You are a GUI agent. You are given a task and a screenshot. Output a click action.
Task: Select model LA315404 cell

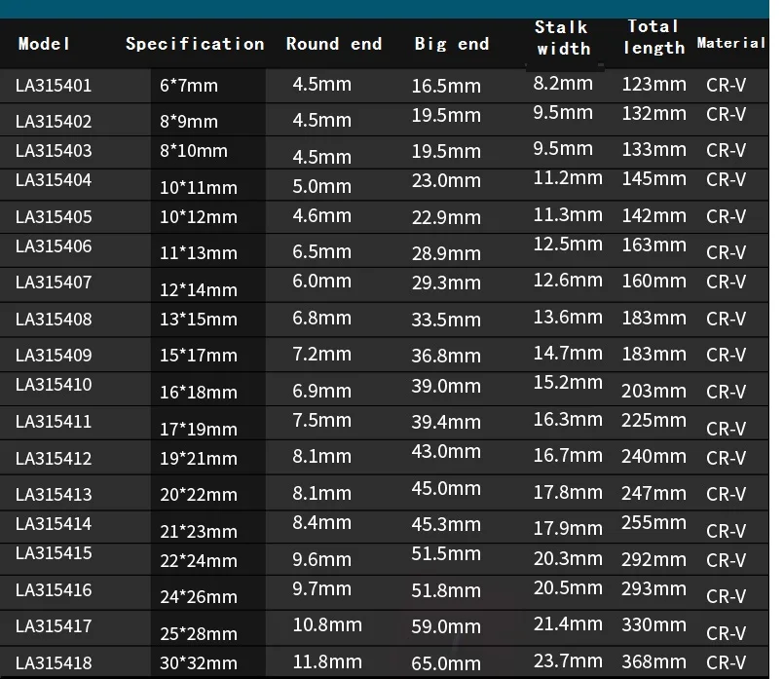[54, 180]
